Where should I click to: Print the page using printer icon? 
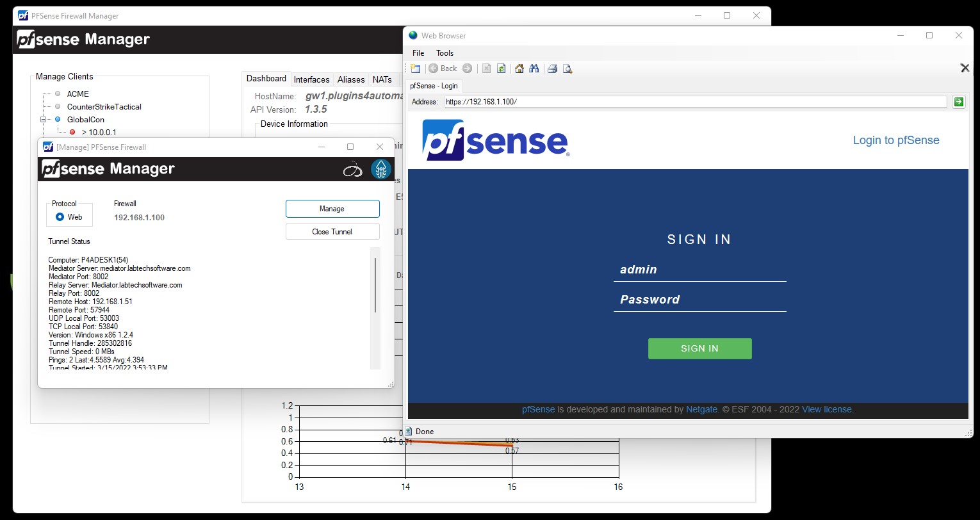coord(552,69)
